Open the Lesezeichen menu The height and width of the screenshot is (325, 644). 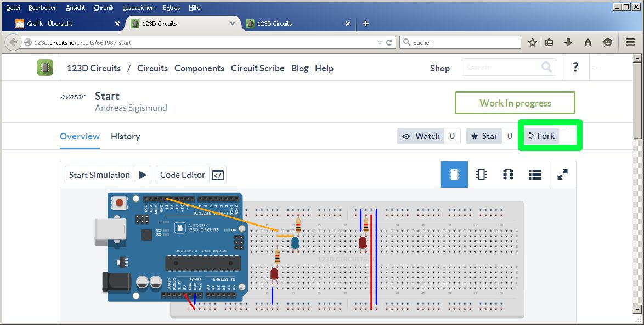coord(138,8)
